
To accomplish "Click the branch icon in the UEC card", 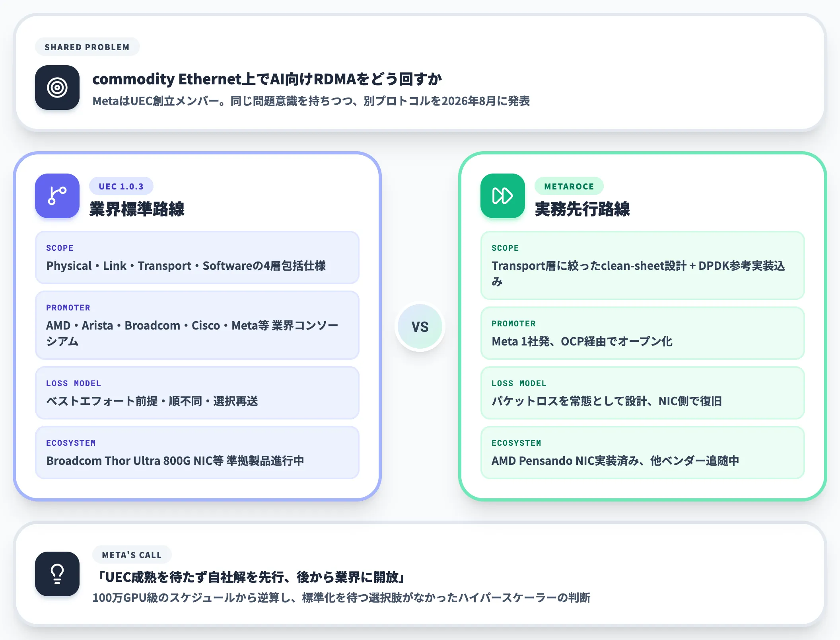I will pyautogui.click(x=57, y=196).
